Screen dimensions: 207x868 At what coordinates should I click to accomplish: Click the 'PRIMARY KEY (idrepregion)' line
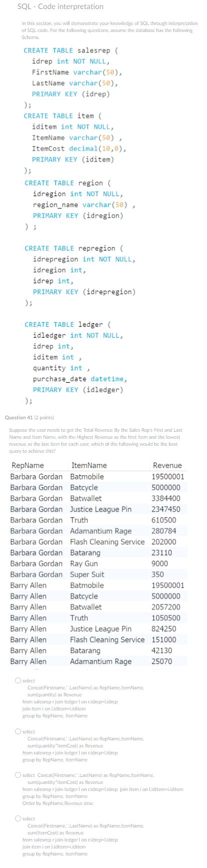coord(84,292)
